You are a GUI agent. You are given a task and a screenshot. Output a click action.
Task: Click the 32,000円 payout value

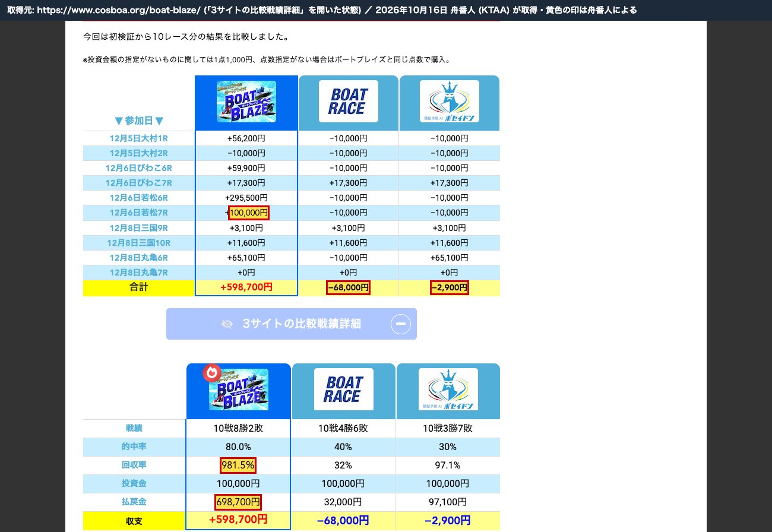pos(344,502)
